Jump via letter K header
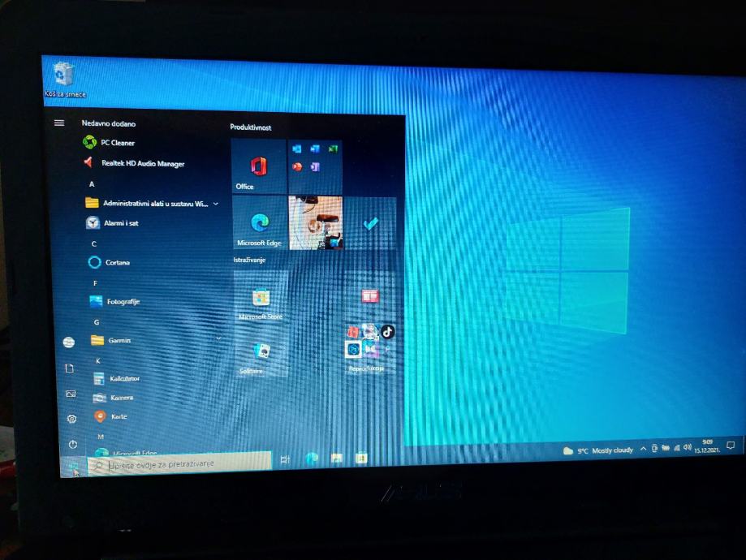The image size is (746, 560). click(98, 360)
